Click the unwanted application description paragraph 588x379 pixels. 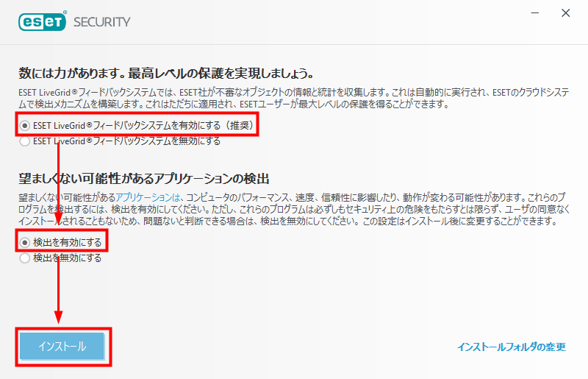294,209
